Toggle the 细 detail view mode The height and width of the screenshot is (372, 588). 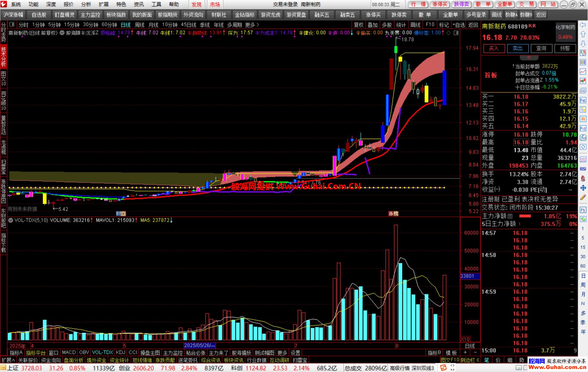[510, 360]
